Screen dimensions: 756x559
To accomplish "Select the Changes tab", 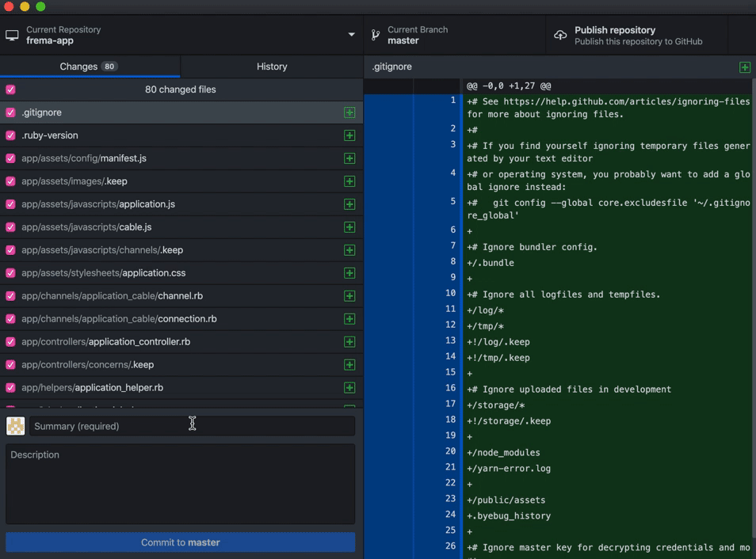I will tap(89, 67).
